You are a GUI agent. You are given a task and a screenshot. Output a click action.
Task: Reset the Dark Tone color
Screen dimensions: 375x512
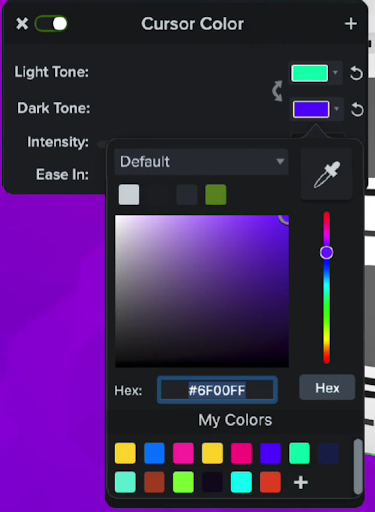pos(357,110)
